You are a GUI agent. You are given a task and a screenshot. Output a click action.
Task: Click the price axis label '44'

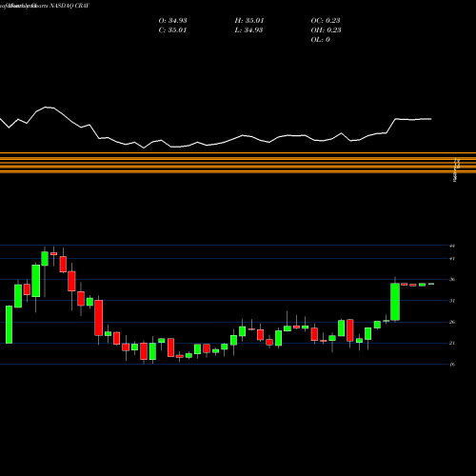(x=452, y=246)
